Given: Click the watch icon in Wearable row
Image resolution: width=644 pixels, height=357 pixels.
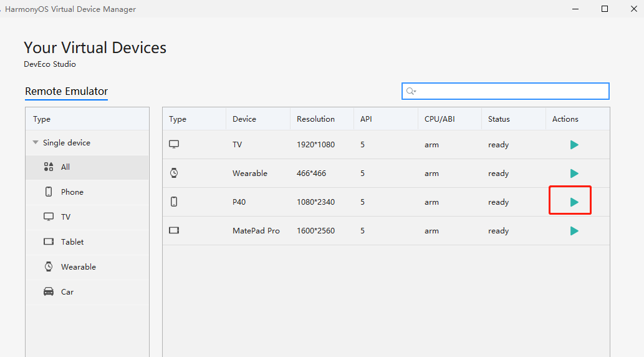Looking at the screenshot, I should coord(174,173).
